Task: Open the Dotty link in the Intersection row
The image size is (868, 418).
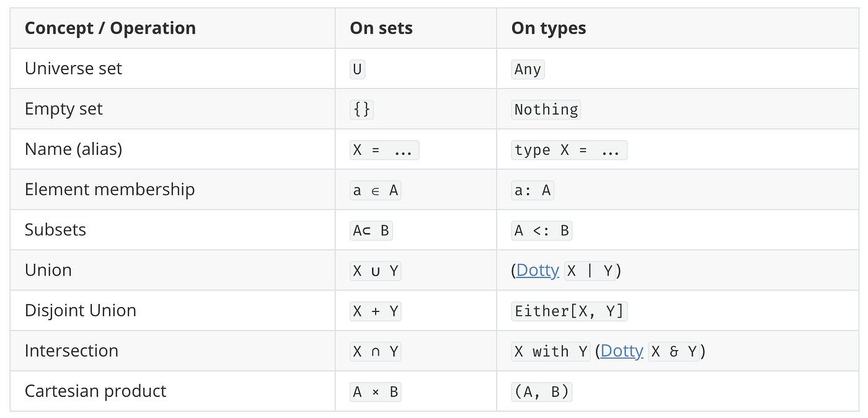Action: point(621,351)
